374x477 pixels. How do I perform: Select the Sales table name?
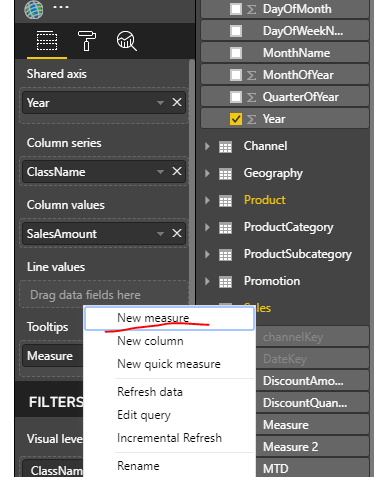(263, 308)
